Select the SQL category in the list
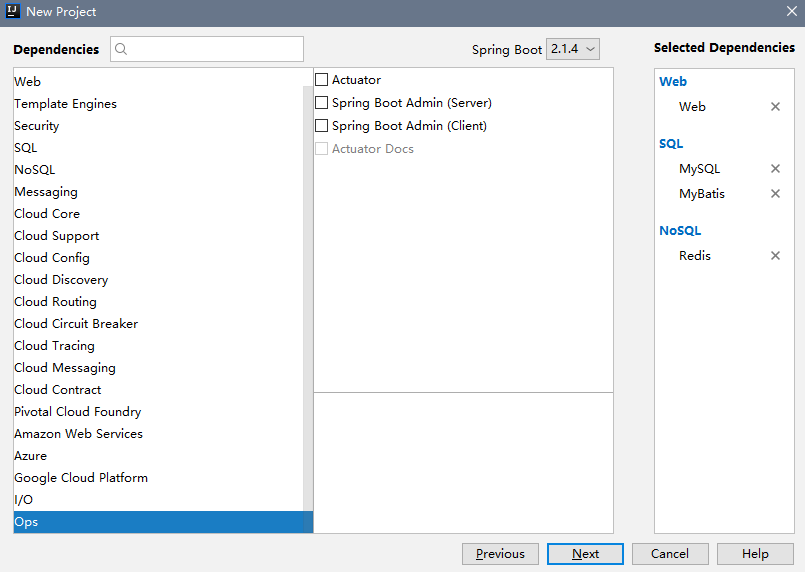Image resolution: width=805 pixels, height=572 pixels. tap(159, 148)
